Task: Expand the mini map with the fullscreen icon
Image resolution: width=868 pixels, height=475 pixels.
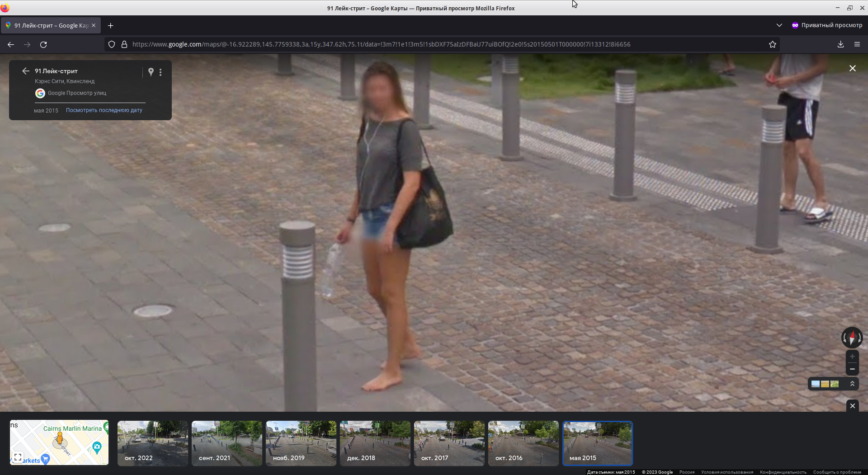Action: [18, 457]
